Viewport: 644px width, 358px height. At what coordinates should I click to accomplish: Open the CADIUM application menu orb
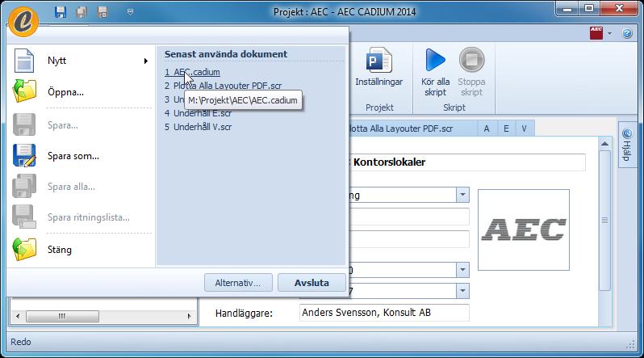(23, 21)
